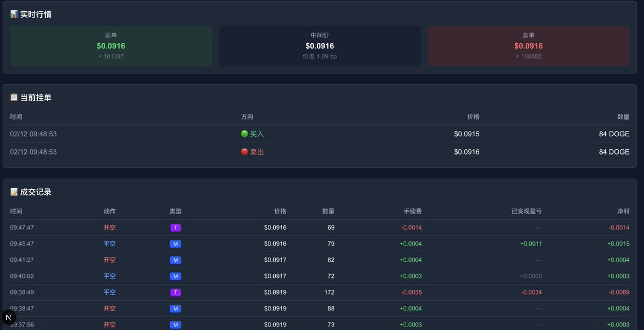644x330 pixels.
Task: Click the quantity 69 in the 09:47:47 row
Action: (331, 228)
